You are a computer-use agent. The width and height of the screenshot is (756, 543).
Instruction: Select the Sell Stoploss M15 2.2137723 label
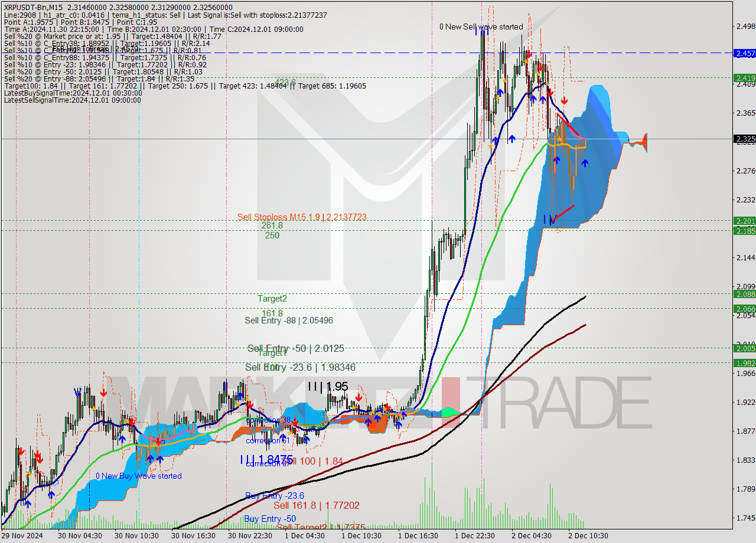point(302,217)
